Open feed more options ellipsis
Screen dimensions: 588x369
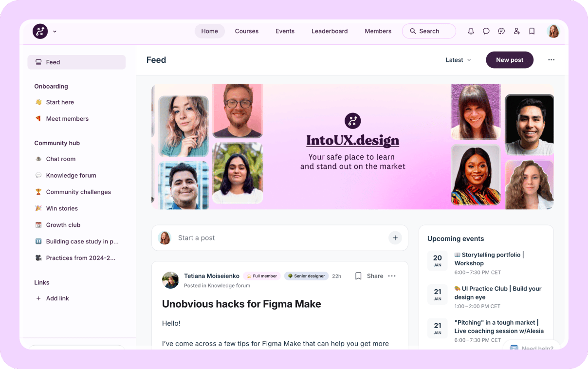point(551,60)
